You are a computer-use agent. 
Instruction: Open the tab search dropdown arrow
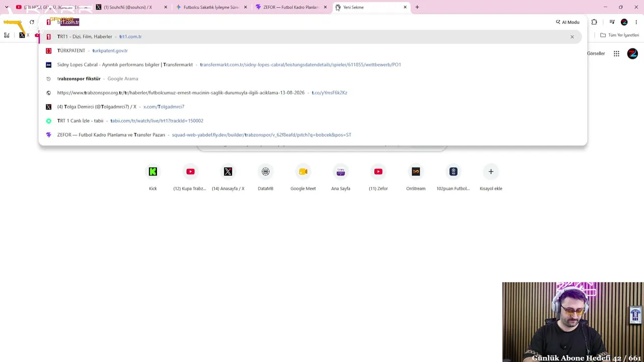tap(7, 7)
